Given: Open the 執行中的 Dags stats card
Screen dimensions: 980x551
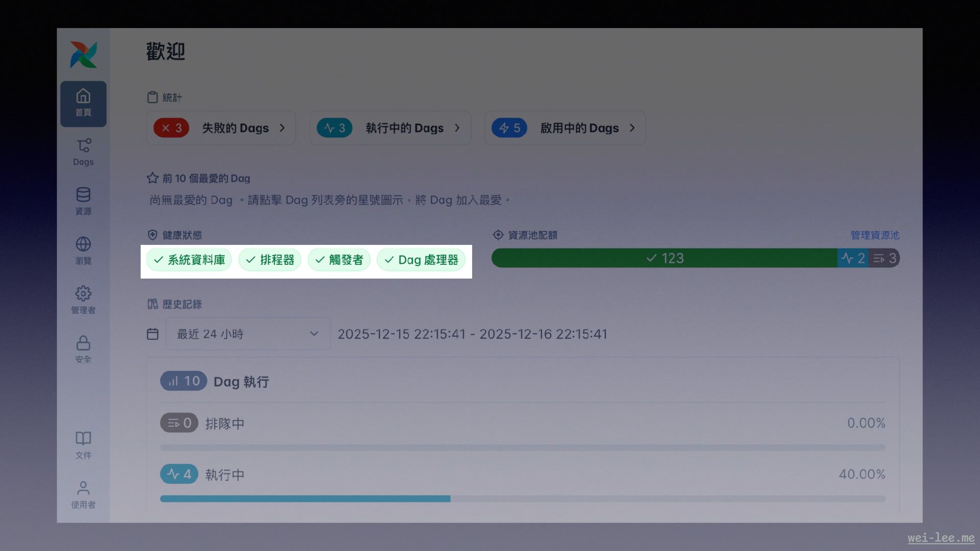Looking at the screenshot, I should 390,128.
